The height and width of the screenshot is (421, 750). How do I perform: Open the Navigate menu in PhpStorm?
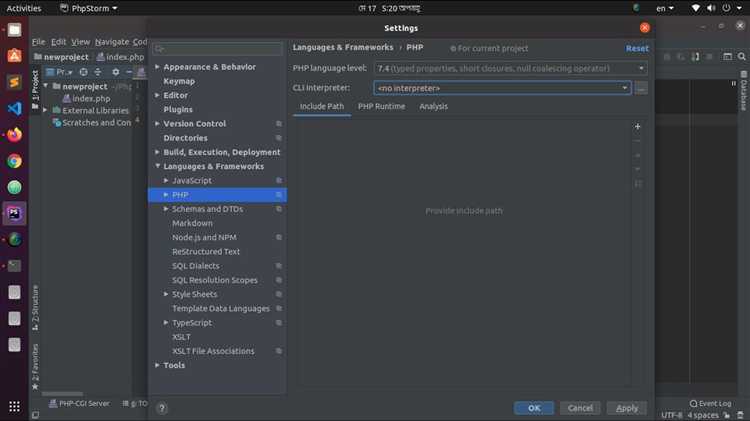tap(112, 42)
